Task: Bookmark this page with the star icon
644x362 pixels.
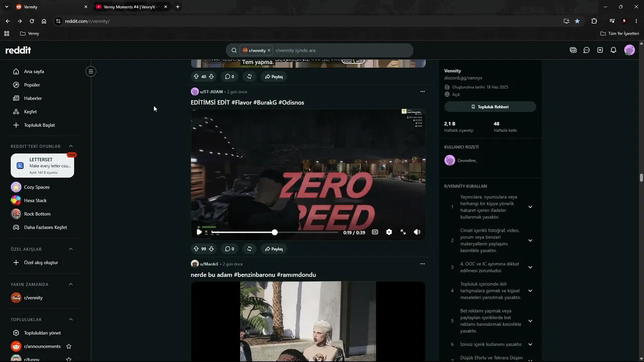Action: click(577, 21)
